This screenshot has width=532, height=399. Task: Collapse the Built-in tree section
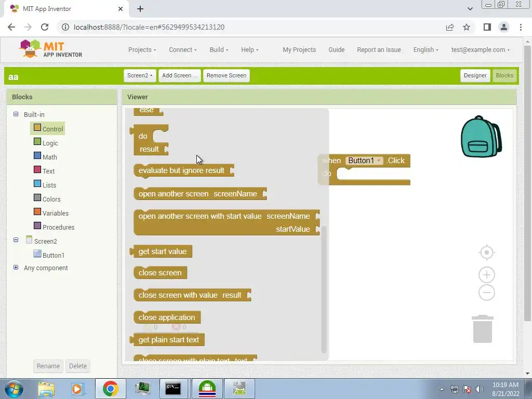click(16, 114)
